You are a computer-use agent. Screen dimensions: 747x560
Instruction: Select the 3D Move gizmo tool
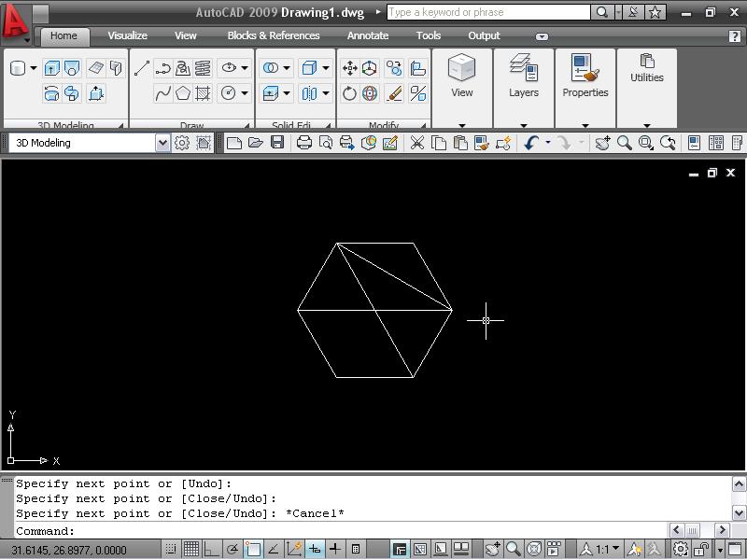click(x=370, y=68)
